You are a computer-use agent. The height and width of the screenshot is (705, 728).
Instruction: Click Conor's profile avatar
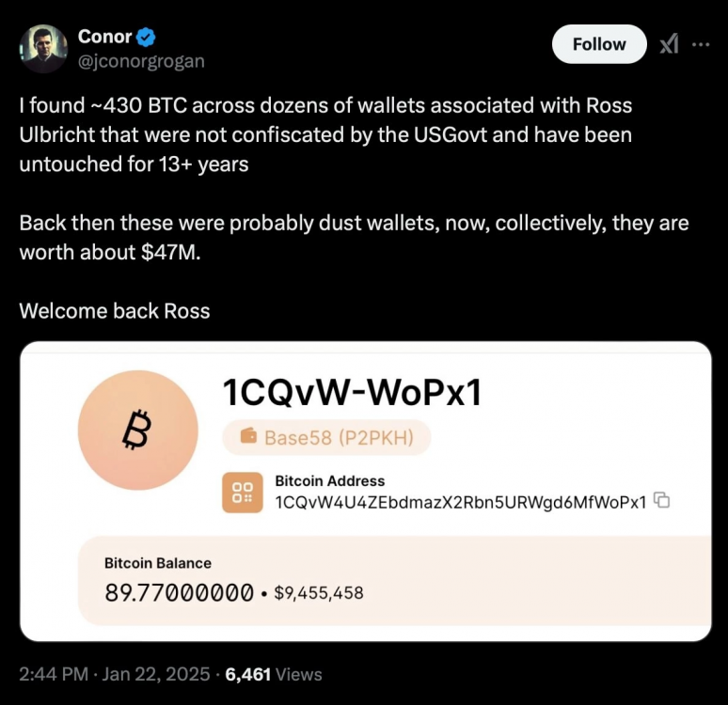[x=43, y=49]
